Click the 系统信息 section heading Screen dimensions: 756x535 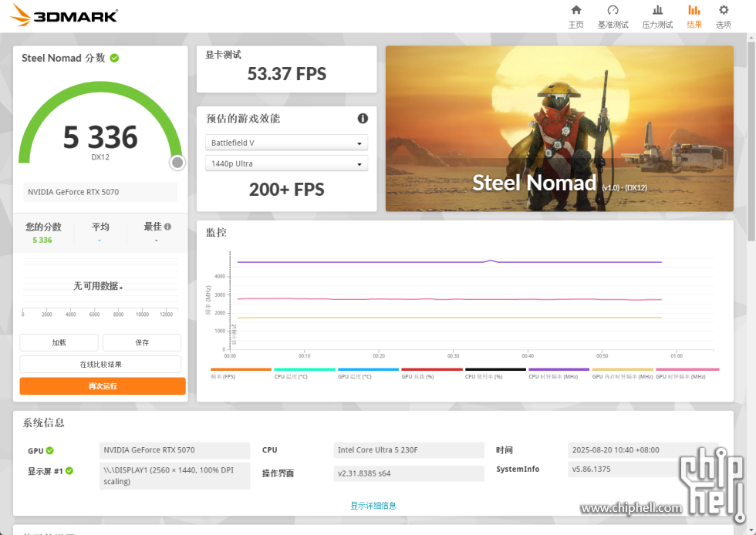(x=43, y=422)
